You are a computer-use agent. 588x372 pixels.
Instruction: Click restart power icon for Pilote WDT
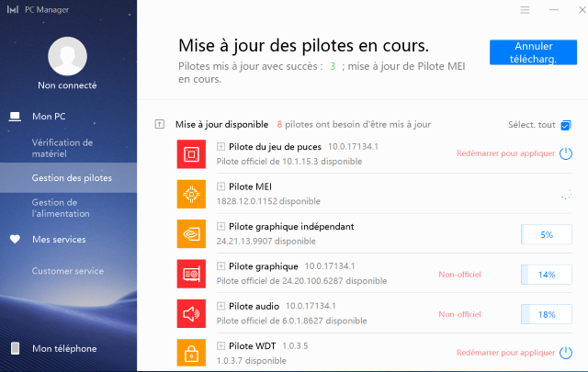click(x=566, y=353)
